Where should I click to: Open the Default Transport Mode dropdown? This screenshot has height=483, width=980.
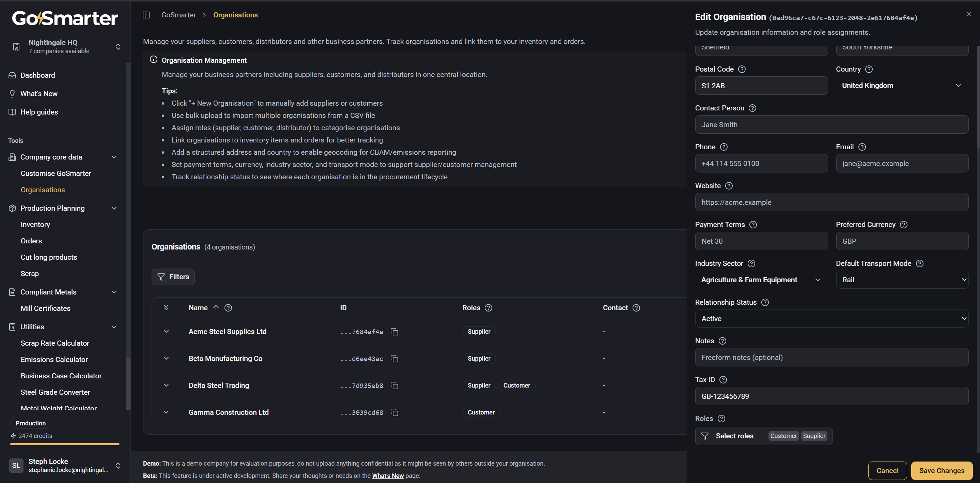click(x=902, y=280)
